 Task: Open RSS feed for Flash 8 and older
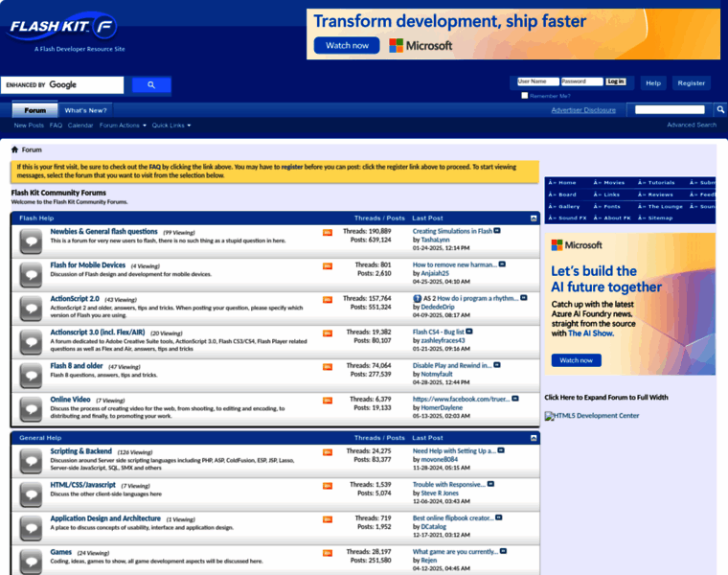[328, 367]
